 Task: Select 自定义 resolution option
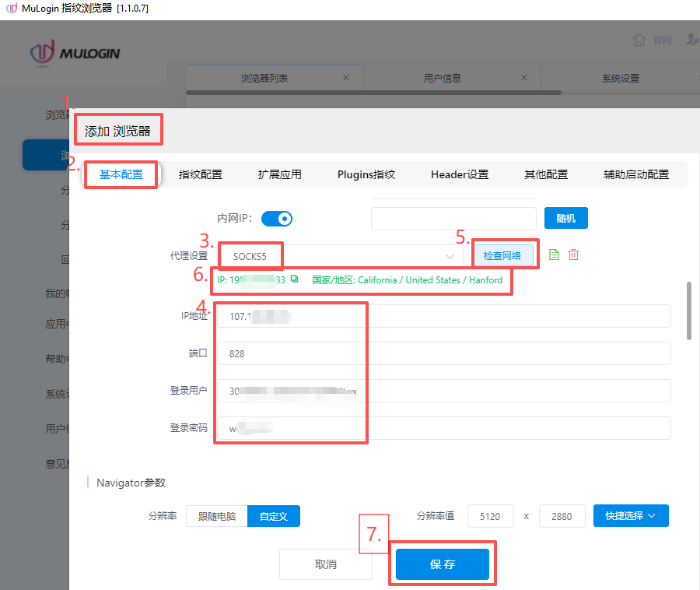point(273,516)
